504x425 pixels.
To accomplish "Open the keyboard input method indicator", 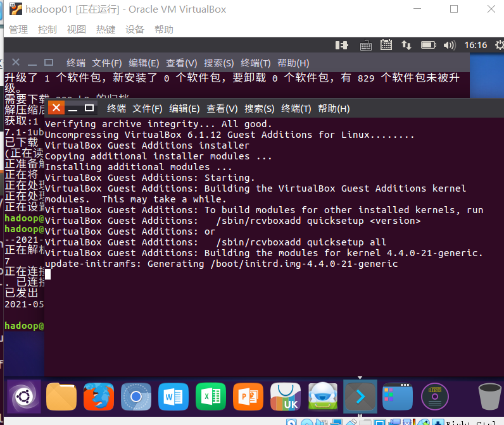I will [x=366, y=46].
